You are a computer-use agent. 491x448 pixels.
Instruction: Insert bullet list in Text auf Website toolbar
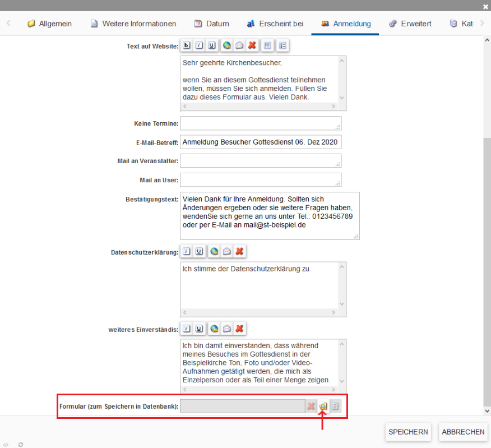[282, 45]
